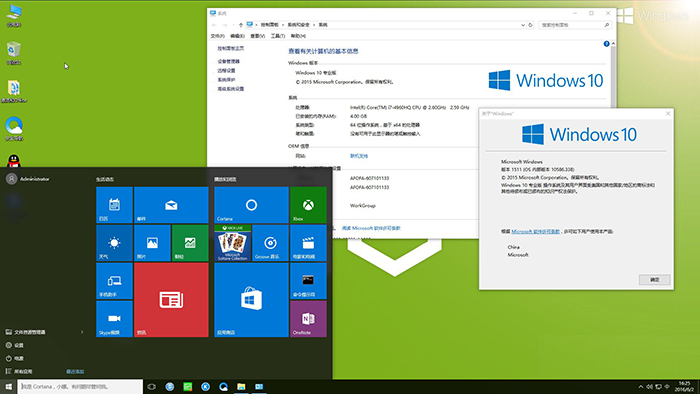The height and width of the screenshot is (394, 700).
Task: Open File menu in System window
Action: [217, 36]
